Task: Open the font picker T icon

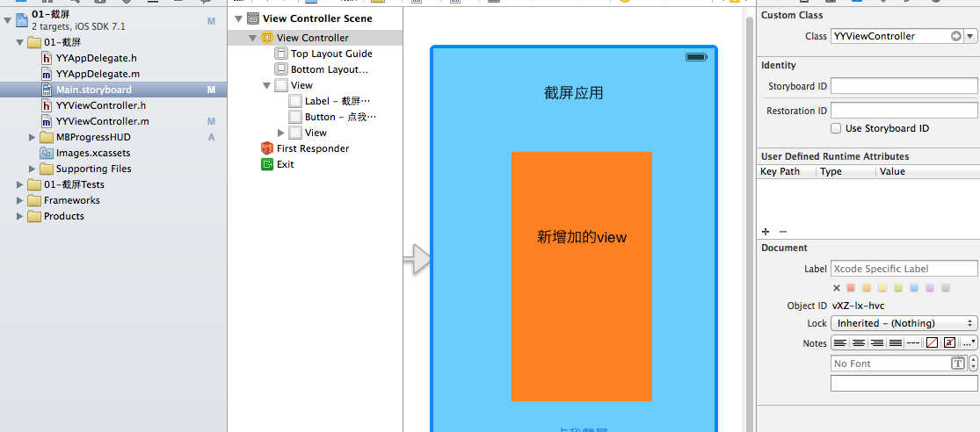Action: pyautogui.click(x=957, y=364)
